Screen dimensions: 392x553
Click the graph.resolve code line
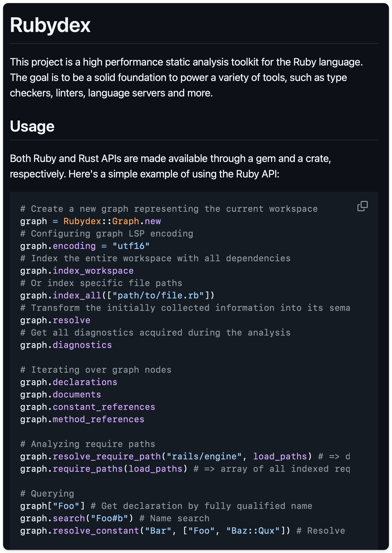pos(55,320)
